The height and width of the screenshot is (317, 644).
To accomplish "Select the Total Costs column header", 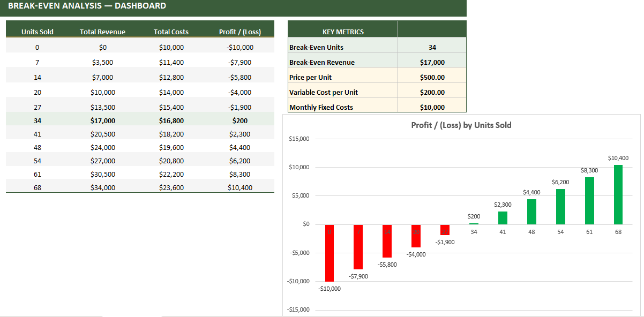I will click(171, 32).
